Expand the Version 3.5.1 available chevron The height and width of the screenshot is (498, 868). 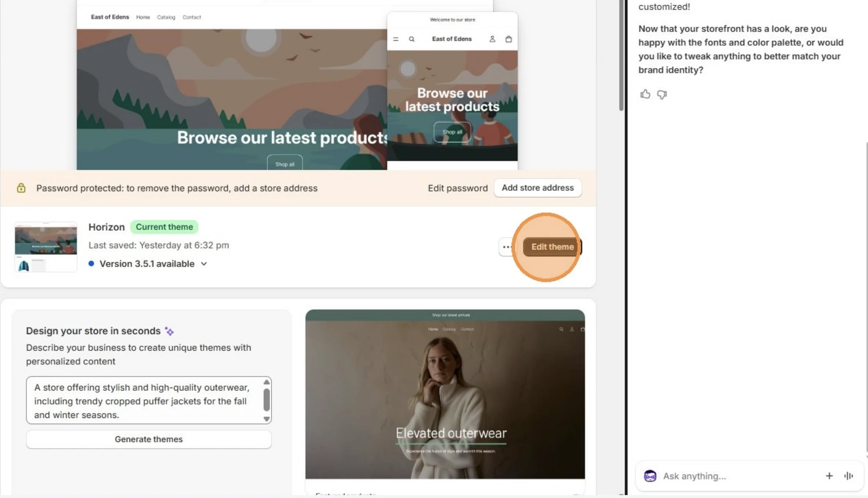(204, 264)
